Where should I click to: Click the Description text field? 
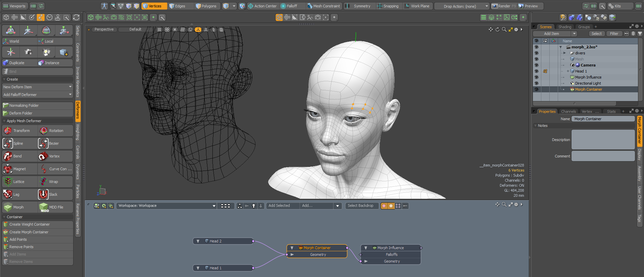pos(603,140)
